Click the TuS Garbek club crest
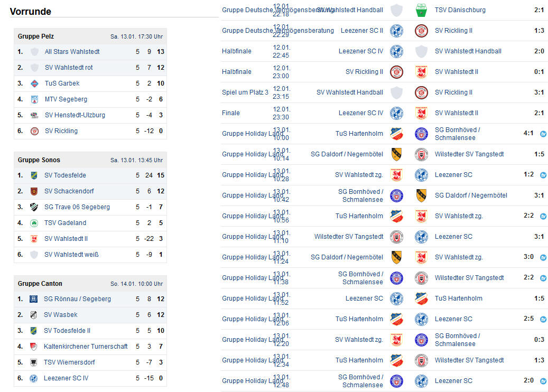The width and height of the screenshot is (548, 392). coord(34,83)
